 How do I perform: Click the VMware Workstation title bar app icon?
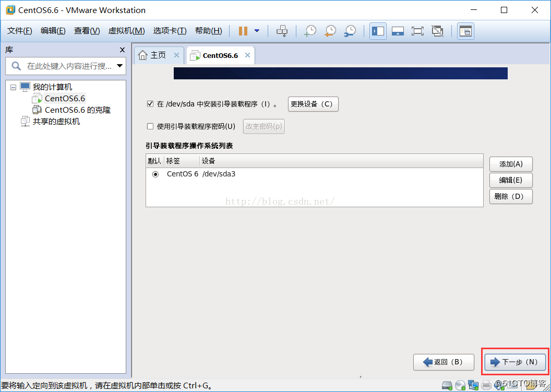click(x=10, y=10)
